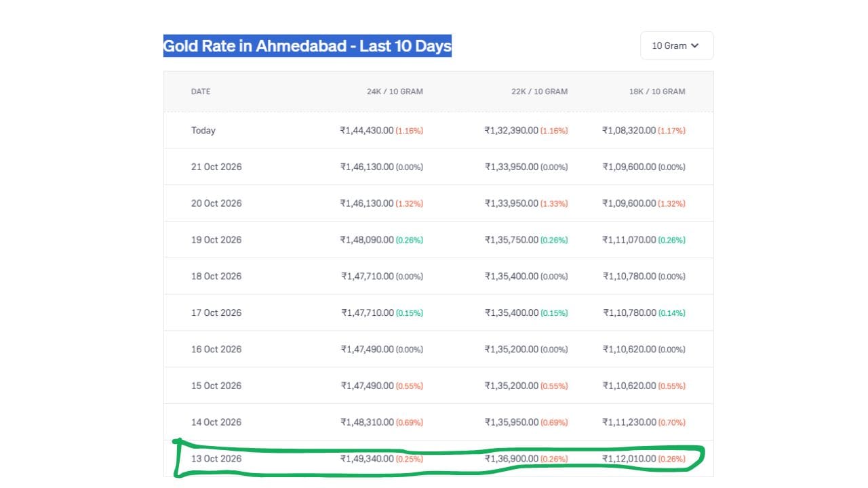Image resolution: width=868 pixels, height=488 pixels.
Task: Click the 22K / 10 GRAM column header
Action: point(540,91)
